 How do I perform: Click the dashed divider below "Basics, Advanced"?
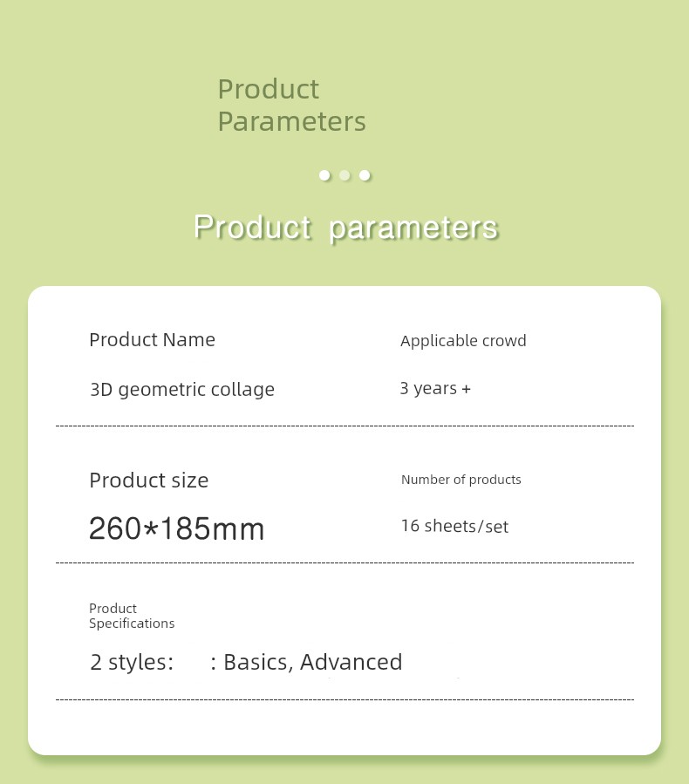(344, 699)
